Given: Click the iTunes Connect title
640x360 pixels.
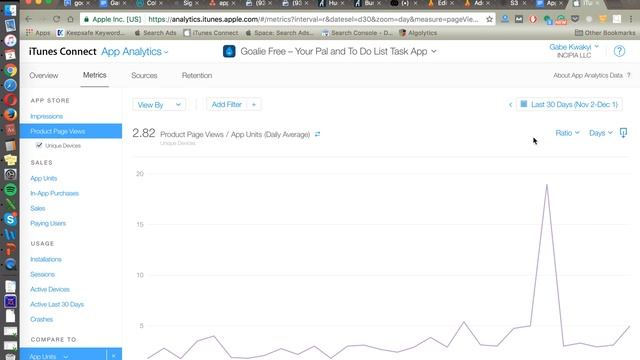Looking at the screenshot, I should click(62, 52).
